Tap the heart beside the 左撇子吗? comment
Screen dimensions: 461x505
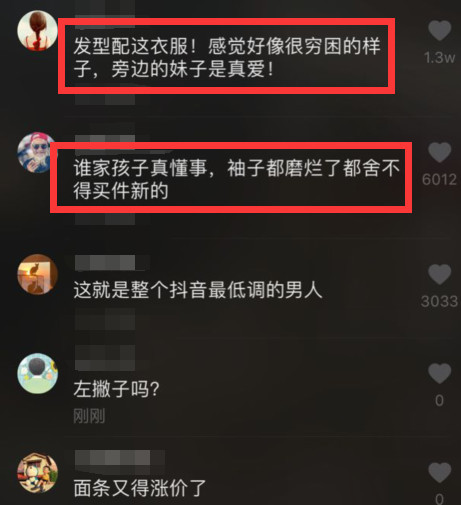pos(439,373)
